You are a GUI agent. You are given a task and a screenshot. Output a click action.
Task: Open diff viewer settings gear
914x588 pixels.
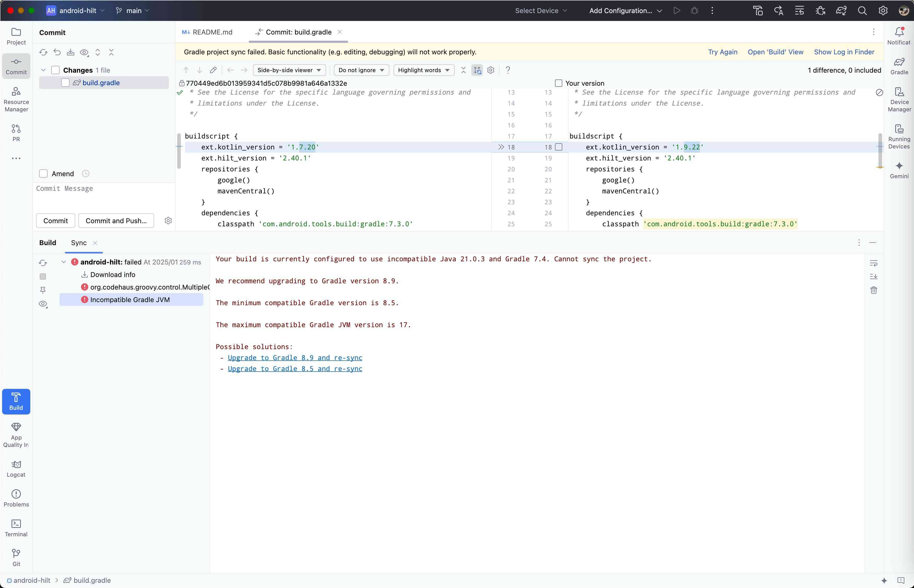491,70
